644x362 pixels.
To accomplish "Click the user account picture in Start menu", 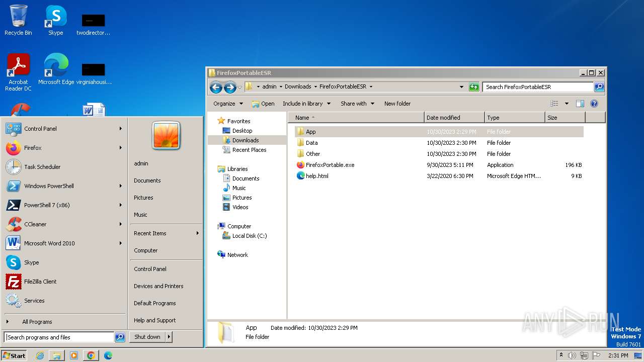I will (166, 136).
